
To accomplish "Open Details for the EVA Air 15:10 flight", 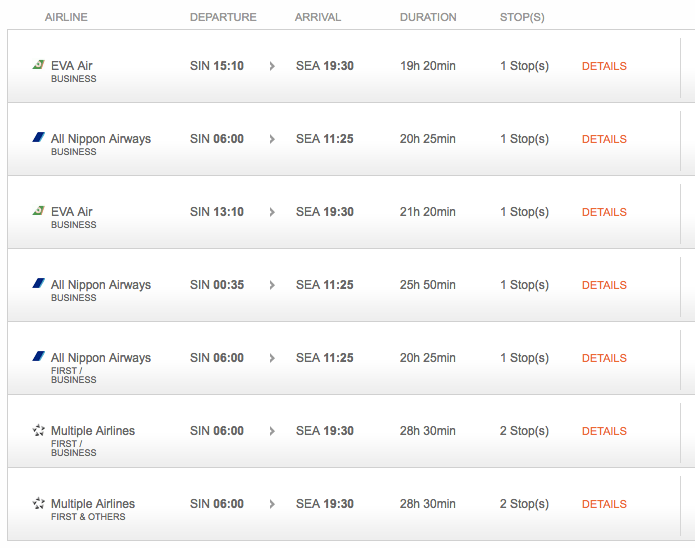I will pos(604,66).
